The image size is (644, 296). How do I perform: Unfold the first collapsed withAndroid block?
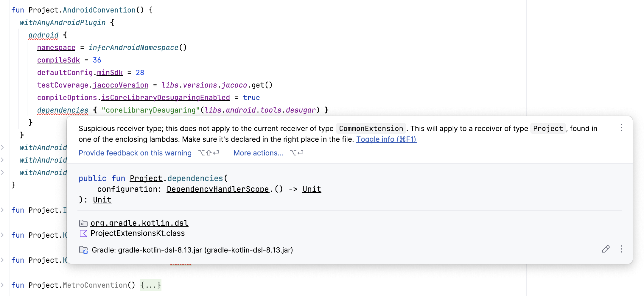[2, 147]
